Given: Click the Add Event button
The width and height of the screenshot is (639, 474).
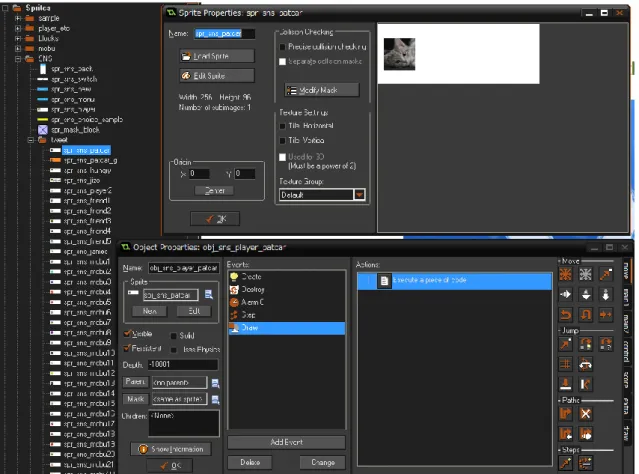Looking at the screenshot, I should tap(286, 442).
